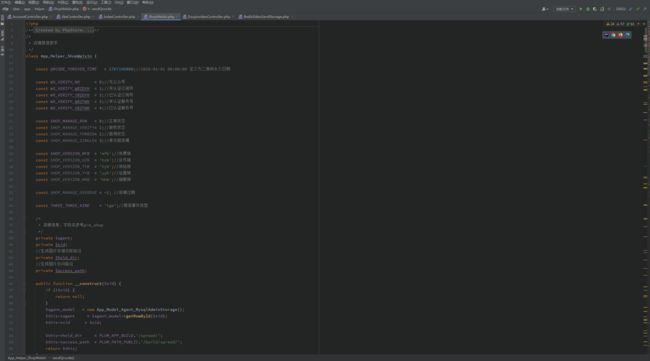Close the currently active editor tab
Viewport: 650px width, 361px height.
[x=177, y=17]
